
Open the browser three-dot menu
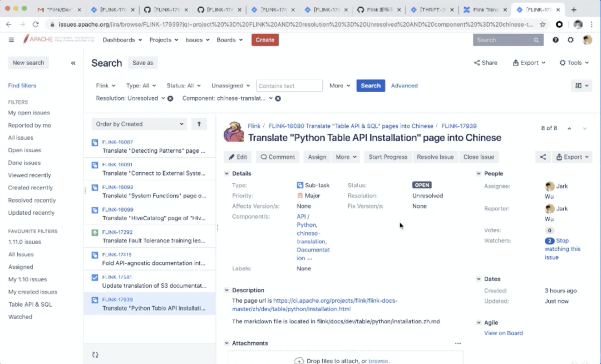pos(592,24)
